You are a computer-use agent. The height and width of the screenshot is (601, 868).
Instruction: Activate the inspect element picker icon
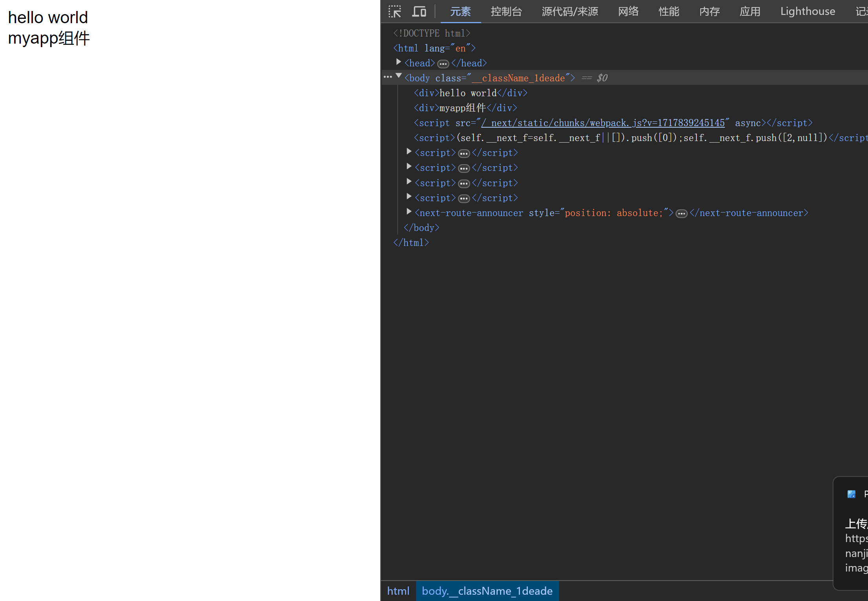point(395,11)
